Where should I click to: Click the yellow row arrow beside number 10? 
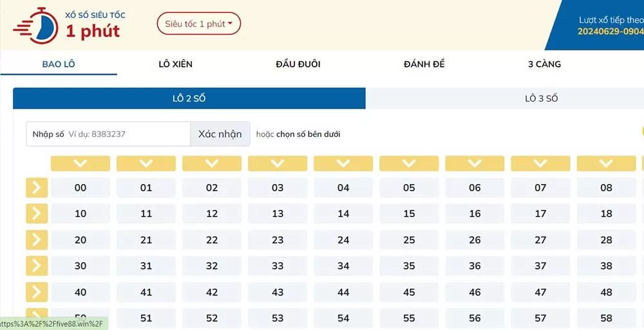click(x=37, y=214)
